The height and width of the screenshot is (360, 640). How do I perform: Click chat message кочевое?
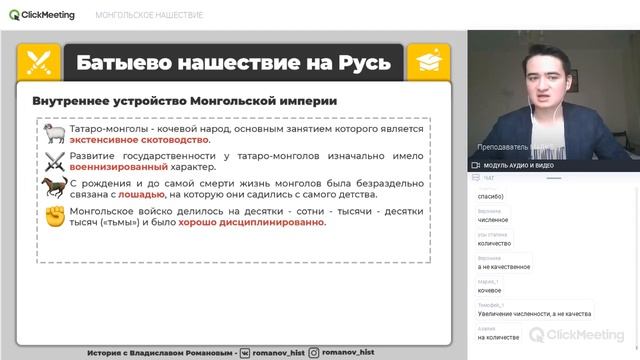coord(489,291)
